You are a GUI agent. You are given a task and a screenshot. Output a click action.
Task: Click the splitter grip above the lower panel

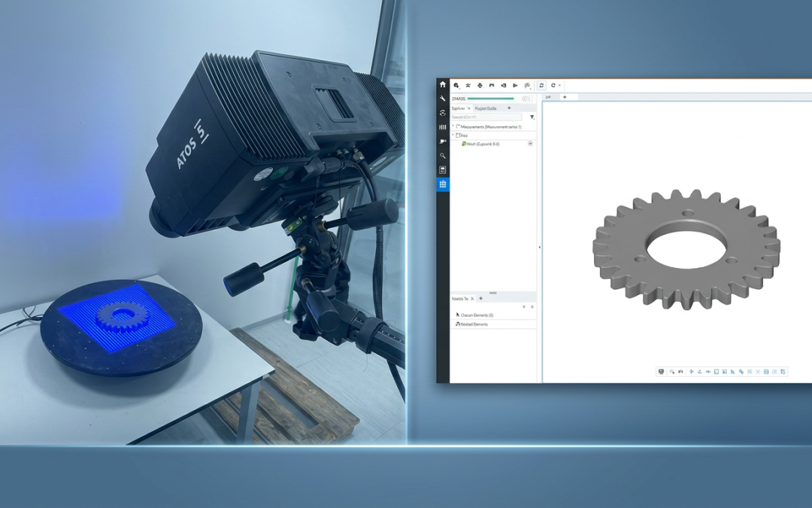click(493, 293)
